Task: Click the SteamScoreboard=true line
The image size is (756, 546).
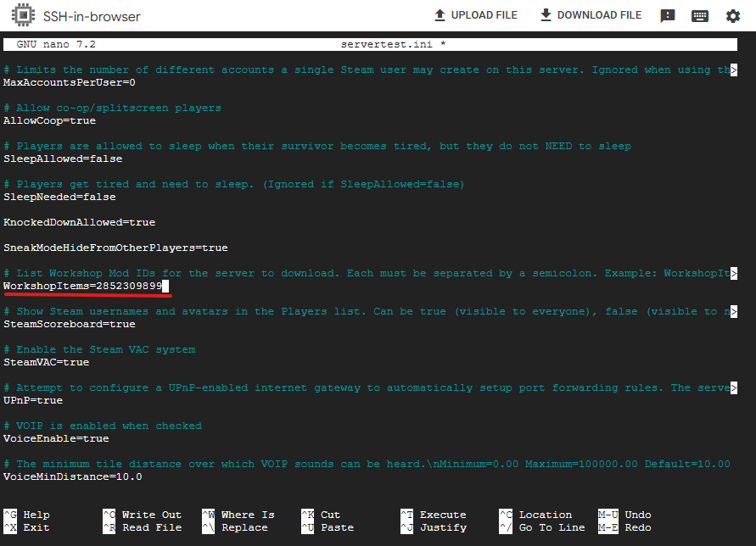Action: 70,324
